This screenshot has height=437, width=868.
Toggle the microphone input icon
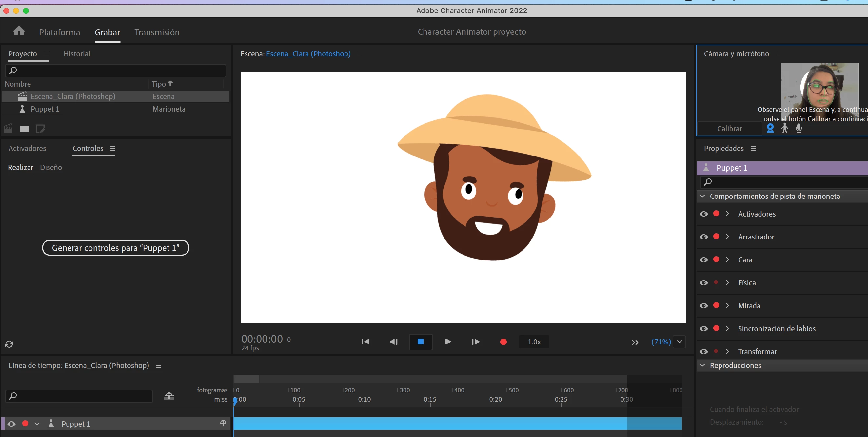799,128
